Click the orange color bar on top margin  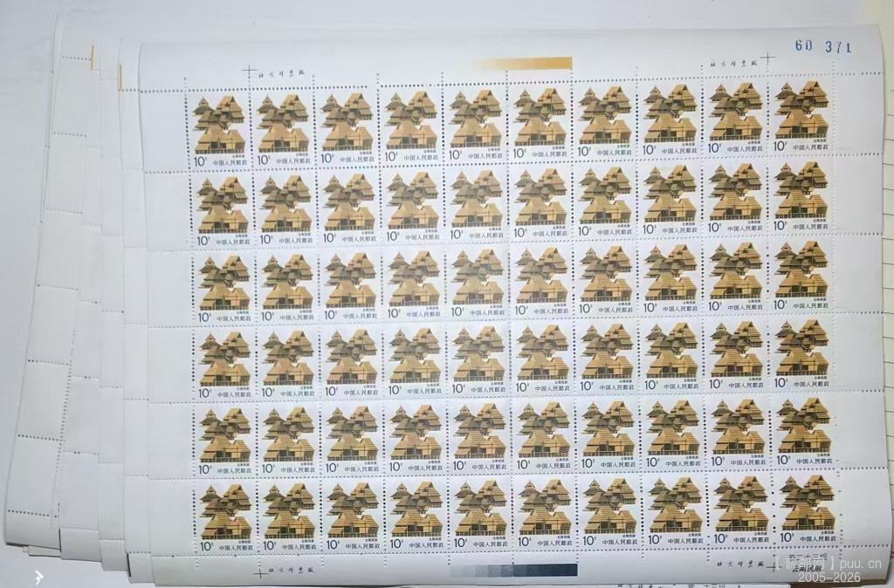pos(522,64)
